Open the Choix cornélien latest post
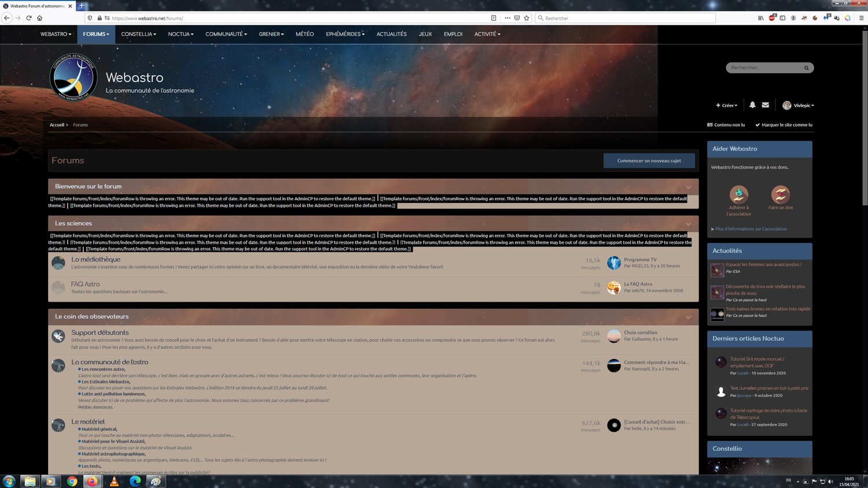The height and width of the screenshot is (488, 868). tap(641, 333)
